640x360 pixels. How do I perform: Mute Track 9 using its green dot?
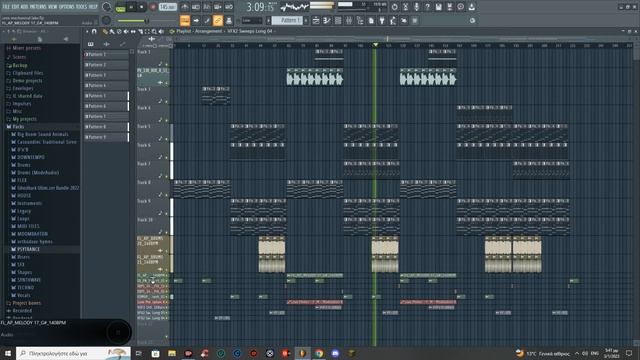click(x=166, y=213)
